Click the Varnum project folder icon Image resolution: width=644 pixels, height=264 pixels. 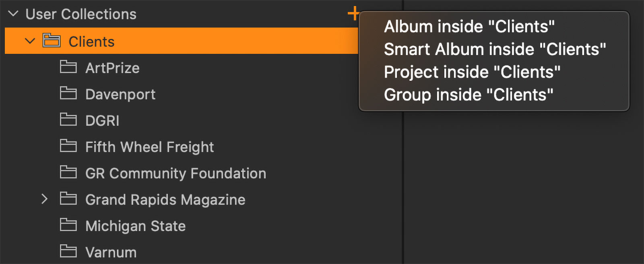(x=68, y=252)
